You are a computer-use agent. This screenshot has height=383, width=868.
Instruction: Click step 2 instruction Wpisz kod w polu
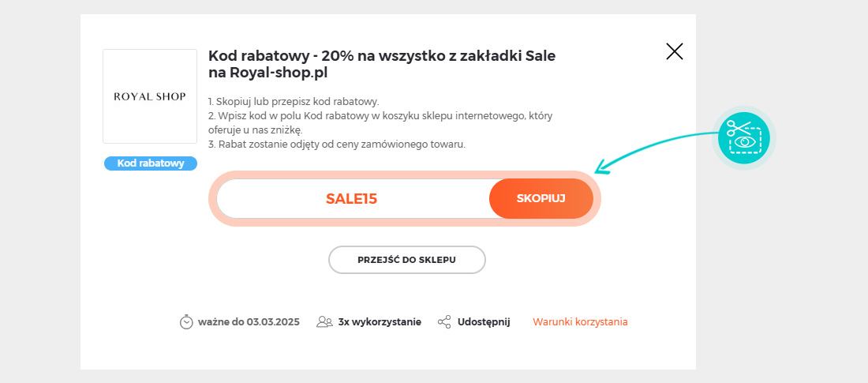[x=380, y=123]
